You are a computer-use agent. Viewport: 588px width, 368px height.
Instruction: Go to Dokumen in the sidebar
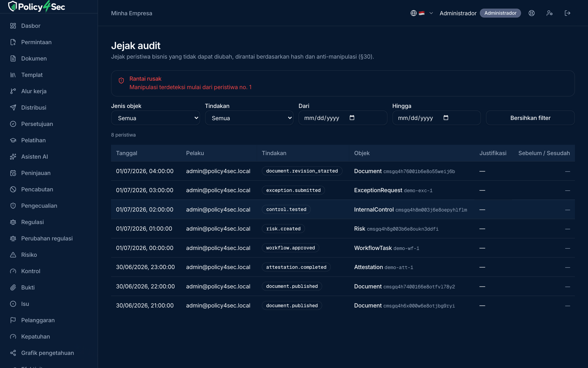49,59
